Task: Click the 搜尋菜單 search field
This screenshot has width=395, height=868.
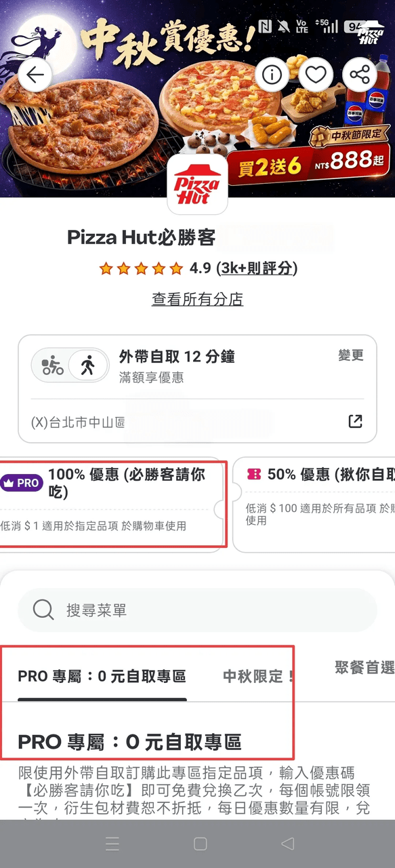Action: (x=197, y=610)
